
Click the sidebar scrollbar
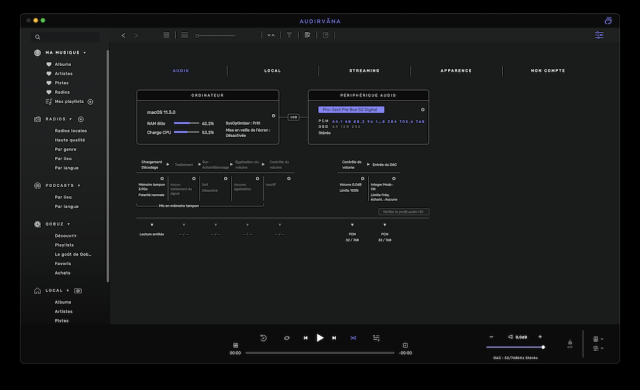108,166
